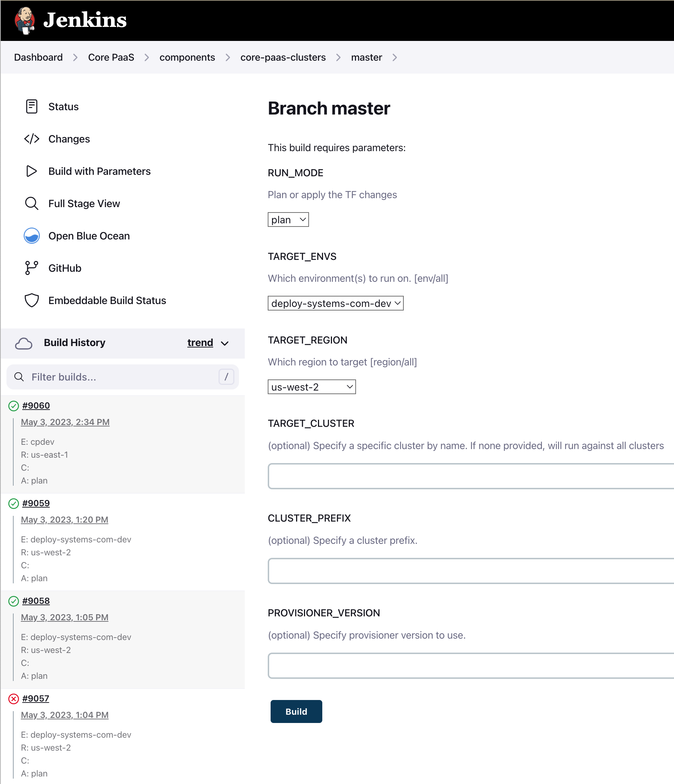Focus the PROVISIONER_VERSION text field
Image resolution: width=674 pixels, height=784 pixels.
[471, 666]
